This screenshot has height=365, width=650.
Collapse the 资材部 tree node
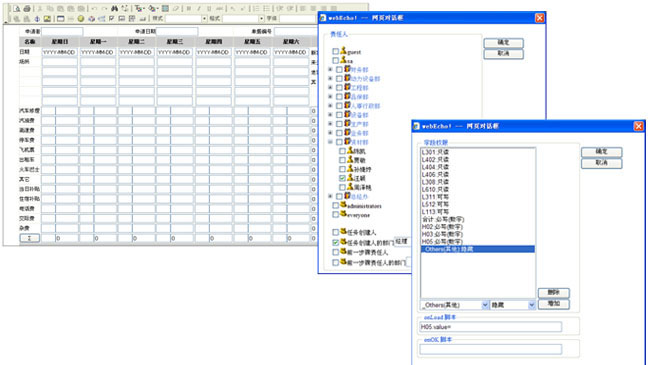pyautogui.click(x=330, y=142)
